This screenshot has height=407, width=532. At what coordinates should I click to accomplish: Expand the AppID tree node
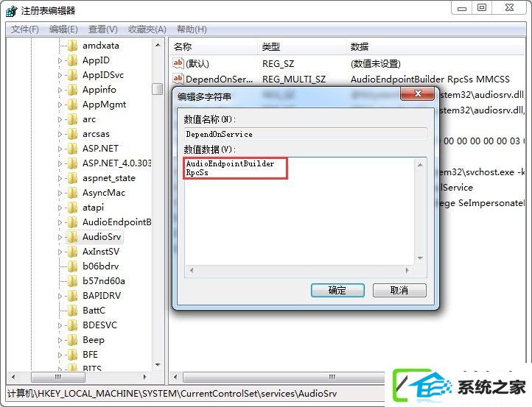(x=60, y=60)
